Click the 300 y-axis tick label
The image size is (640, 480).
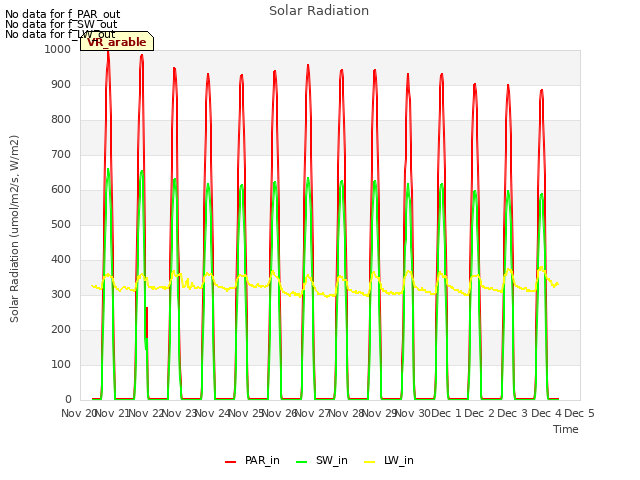pos(61,294)
